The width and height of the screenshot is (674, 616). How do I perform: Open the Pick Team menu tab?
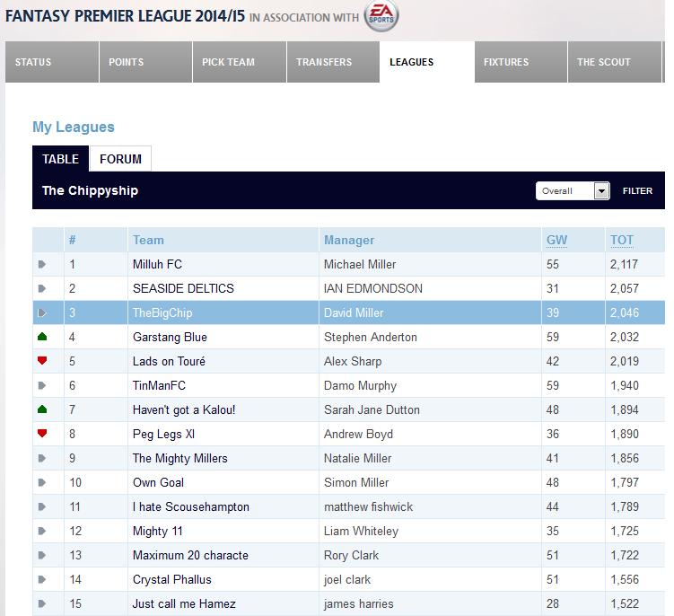(x=229, y=63)
